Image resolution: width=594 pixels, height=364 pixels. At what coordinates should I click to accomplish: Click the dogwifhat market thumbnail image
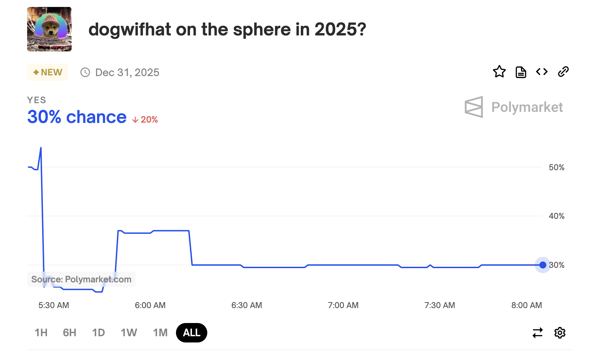coord(49,29)
